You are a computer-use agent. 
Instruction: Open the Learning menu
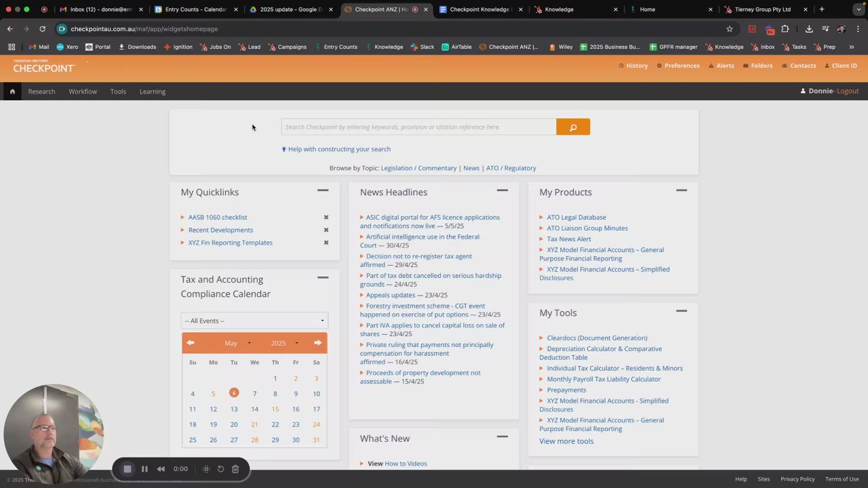[x=153, y=91]
